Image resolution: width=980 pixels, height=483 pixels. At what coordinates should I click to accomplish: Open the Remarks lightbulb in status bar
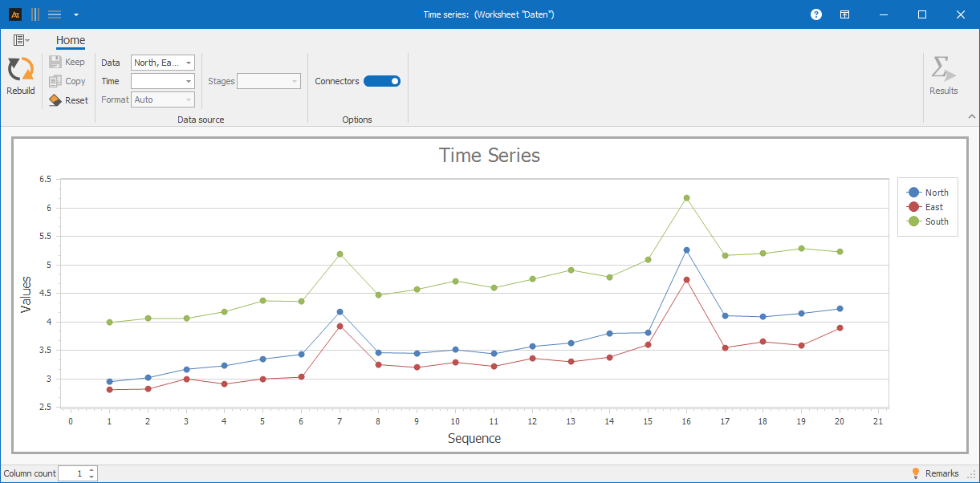click(916, 473)
